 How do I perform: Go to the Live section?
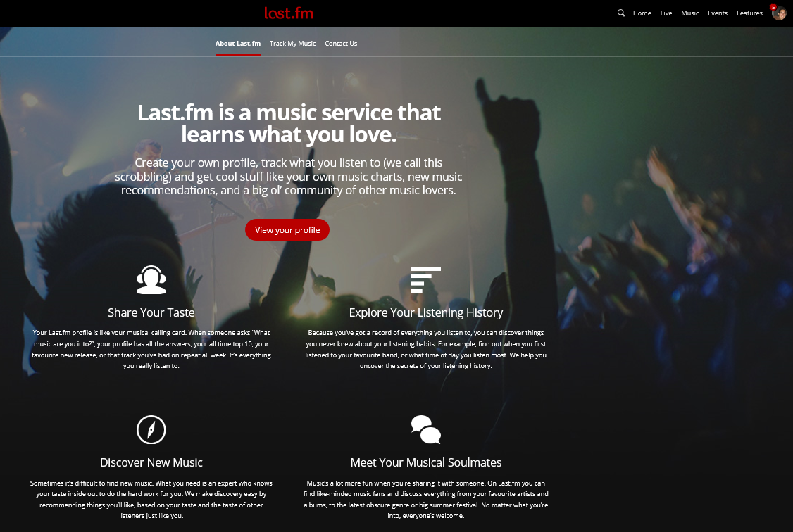(666, 13)
